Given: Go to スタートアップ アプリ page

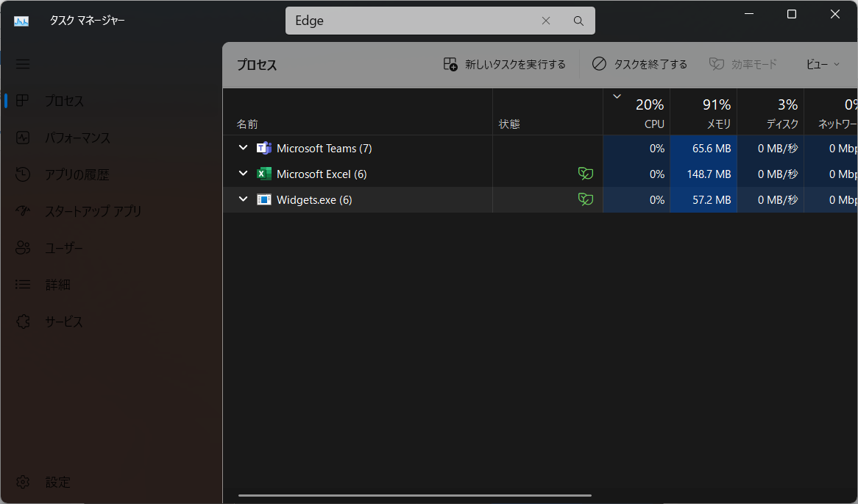Looking at the screenshot, I should click(111, 210).
